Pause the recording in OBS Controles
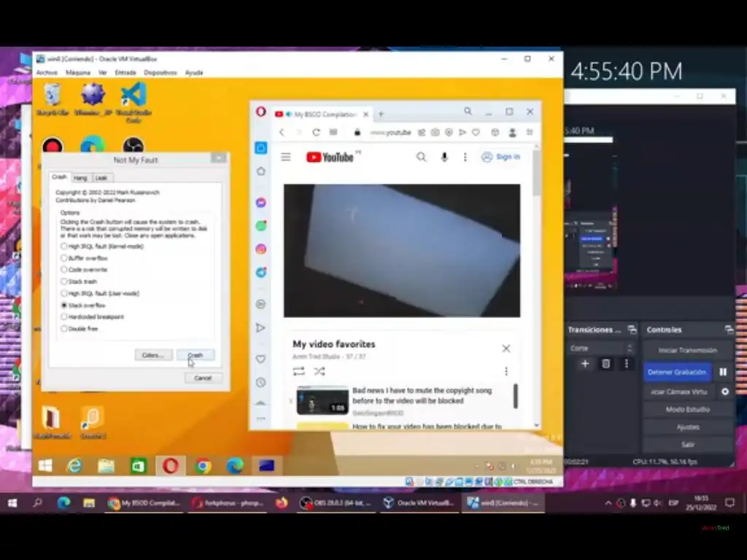 (723, 372)
